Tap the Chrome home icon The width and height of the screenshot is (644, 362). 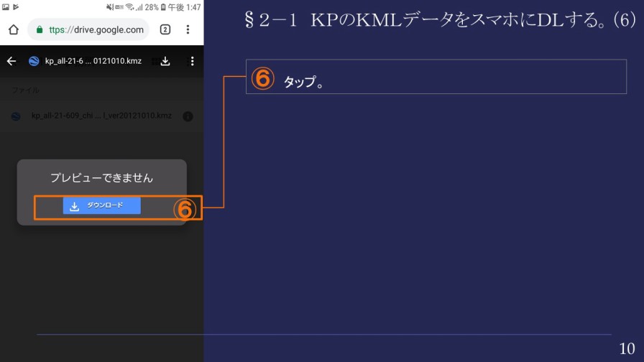[x=13, y=30]
